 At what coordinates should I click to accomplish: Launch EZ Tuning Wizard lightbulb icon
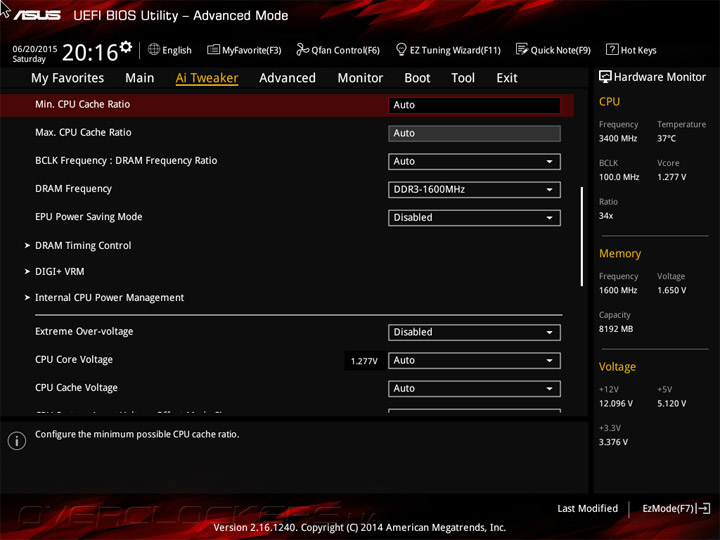coord(401,49)
